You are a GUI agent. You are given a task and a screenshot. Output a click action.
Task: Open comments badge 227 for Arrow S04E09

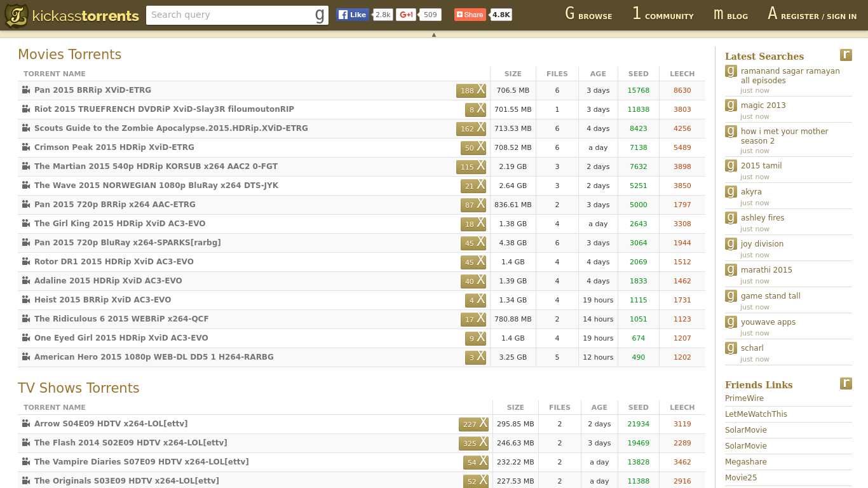[x=473, y=424]
